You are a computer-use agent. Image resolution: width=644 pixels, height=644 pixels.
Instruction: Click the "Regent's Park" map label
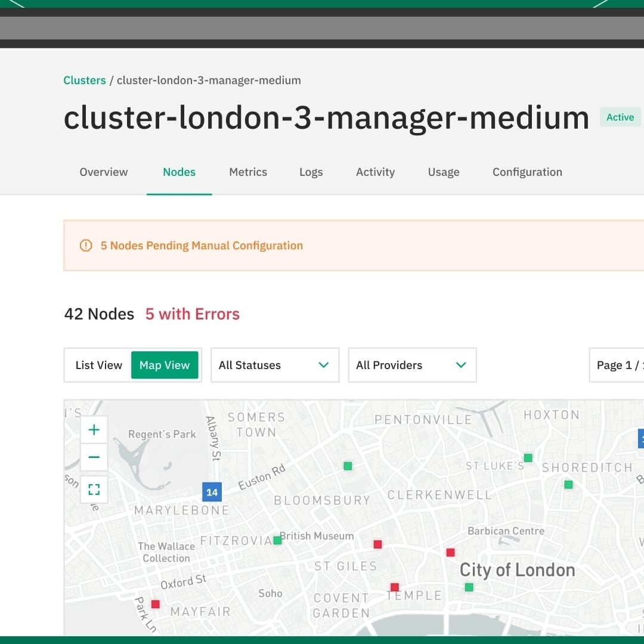[x=162, y=434]
